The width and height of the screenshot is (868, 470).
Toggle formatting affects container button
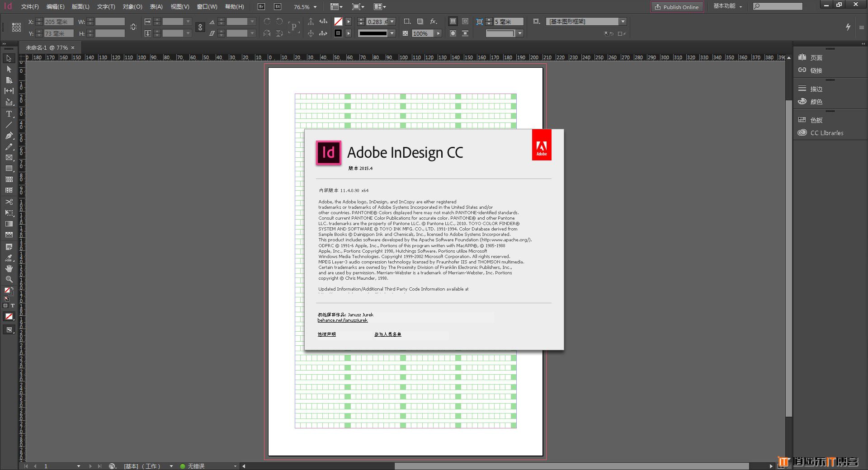coord(6,306)
